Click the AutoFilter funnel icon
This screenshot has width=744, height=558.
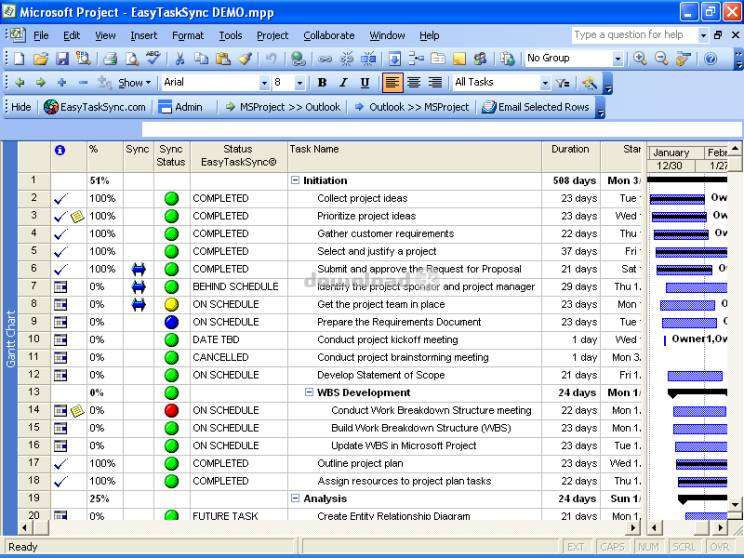coord(563,83)
